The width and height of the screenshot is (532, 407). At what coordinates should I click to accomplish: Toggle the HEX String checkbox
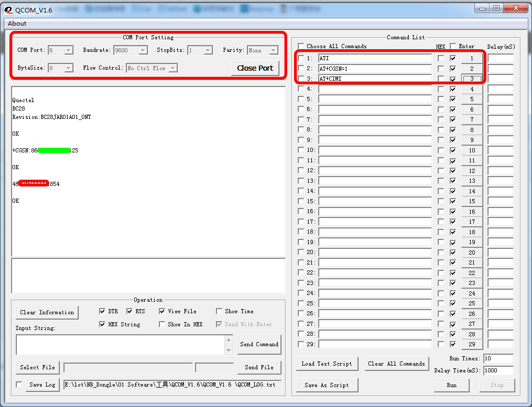click(x=102, y=324)
